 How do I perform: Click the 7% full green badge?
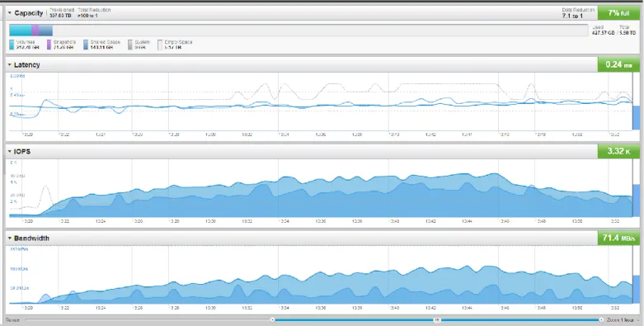click(x=618, y=13)
